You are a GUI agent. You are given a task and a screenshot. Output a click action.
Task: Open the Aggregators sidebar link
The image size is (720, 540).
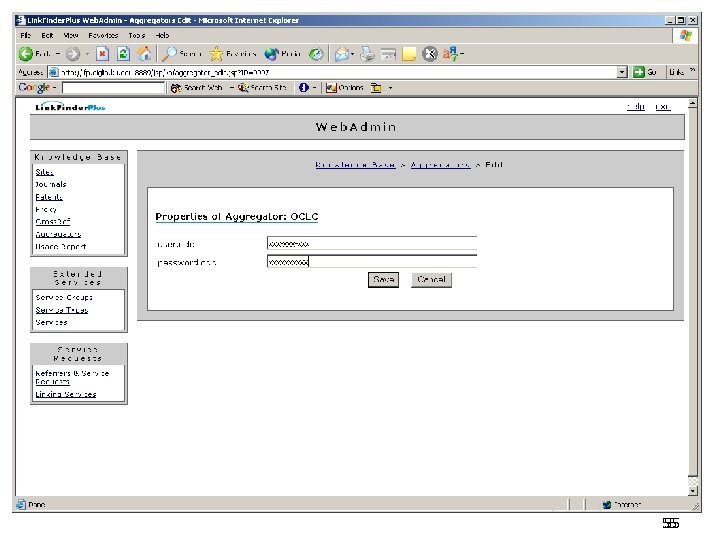pyautogui.click(x=58, y=234)
